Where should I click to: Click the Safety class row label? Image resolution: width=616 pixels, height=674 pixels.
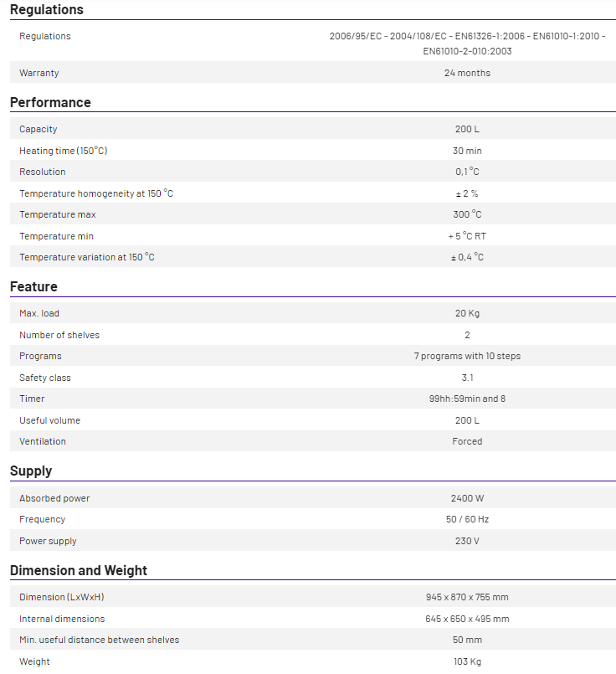point(45,378)
